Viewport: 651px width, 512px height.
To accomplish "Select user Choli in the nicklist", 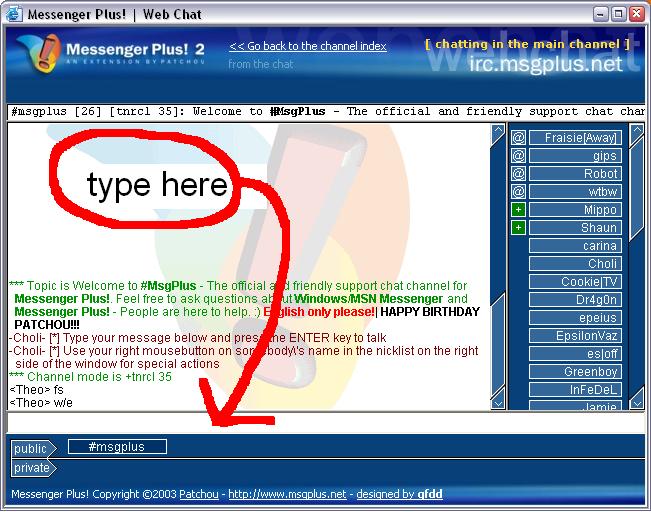I will coord(574,264).
